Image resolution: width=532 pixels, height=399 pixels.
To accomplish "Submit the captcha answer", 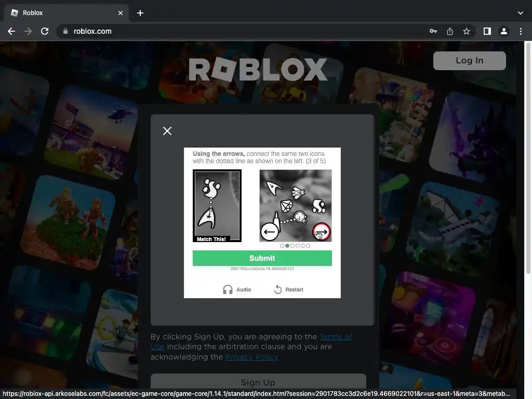I will [x=262, y=258].
